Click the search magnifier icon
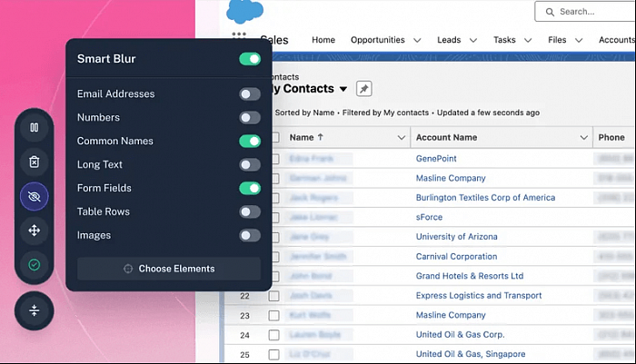This screenshot has height=364, width=636. click(x=550, y=12)
